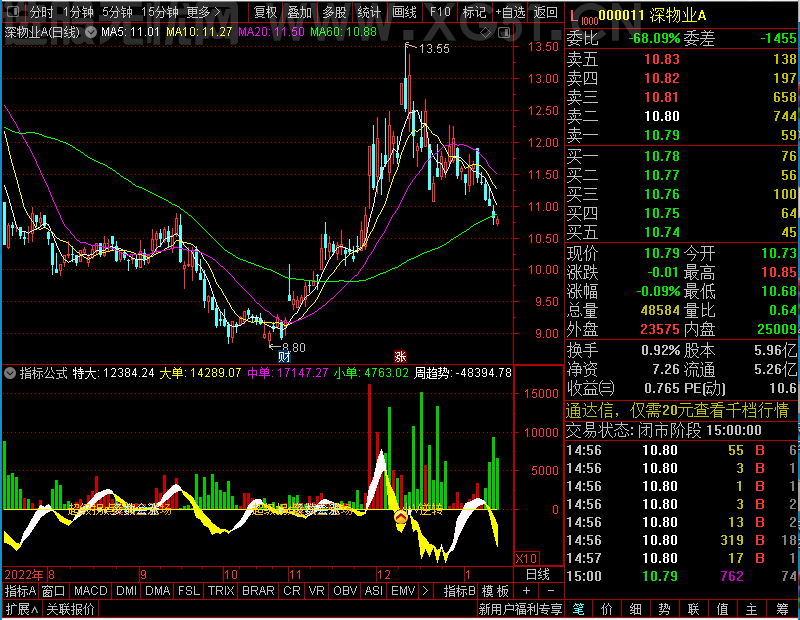The height and width of the screenshot is (620, 800).
Task: Click the L1000 level badge icon
Action: pyautogui.click(x=583, y=17)
